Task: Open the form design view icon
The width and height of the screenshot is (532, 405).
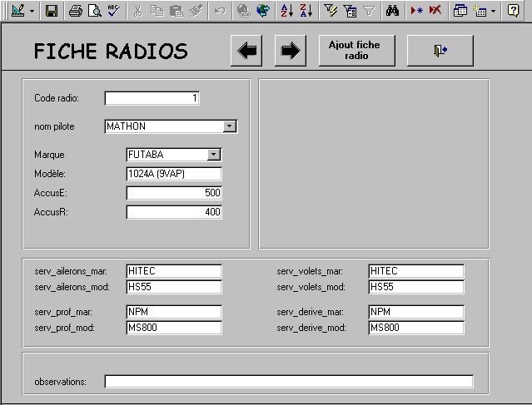Action: tap(18, 11)
